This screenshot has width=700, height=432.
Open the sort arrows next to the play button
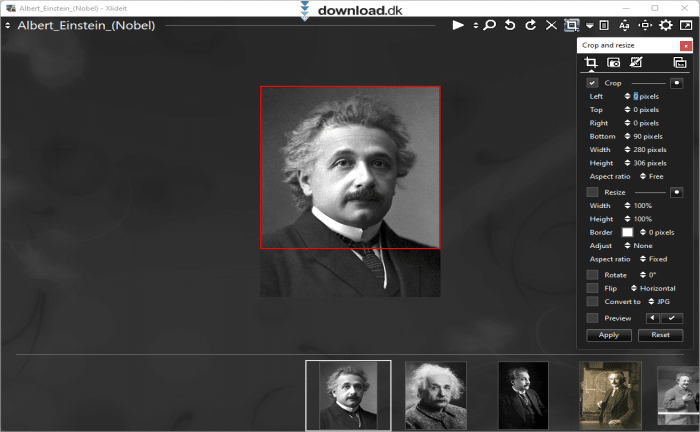[475, 25]
